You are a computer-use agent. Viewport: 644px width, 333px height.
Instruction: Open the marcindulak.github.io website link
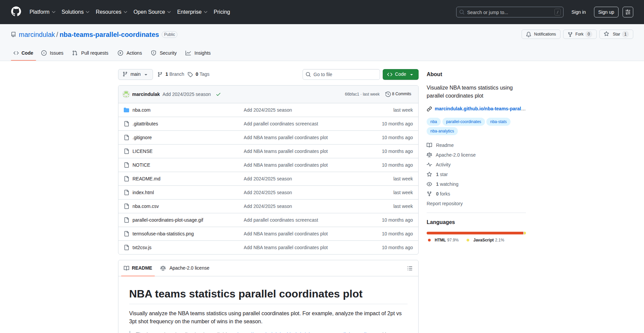[x=480, y=109]
